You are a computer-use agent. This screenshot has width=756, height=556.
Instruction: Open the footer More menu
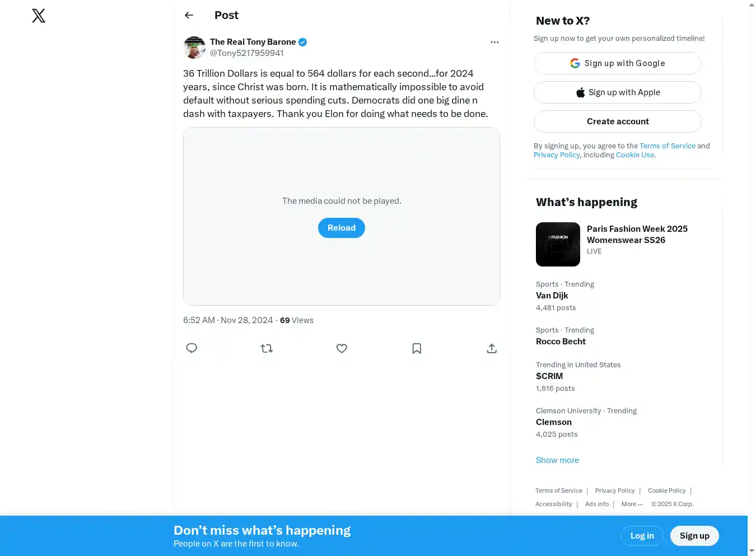point(632,504)
